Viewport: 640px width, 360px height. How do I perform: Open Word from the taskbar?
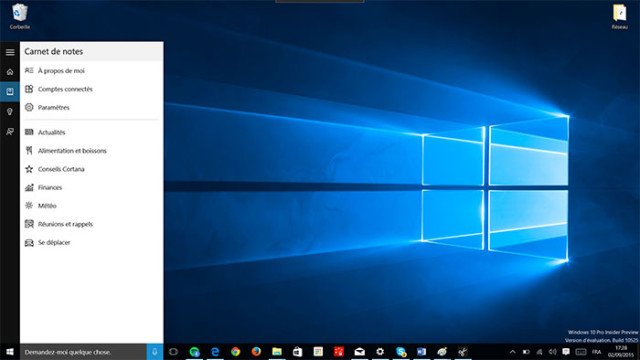tap(421, 352)
